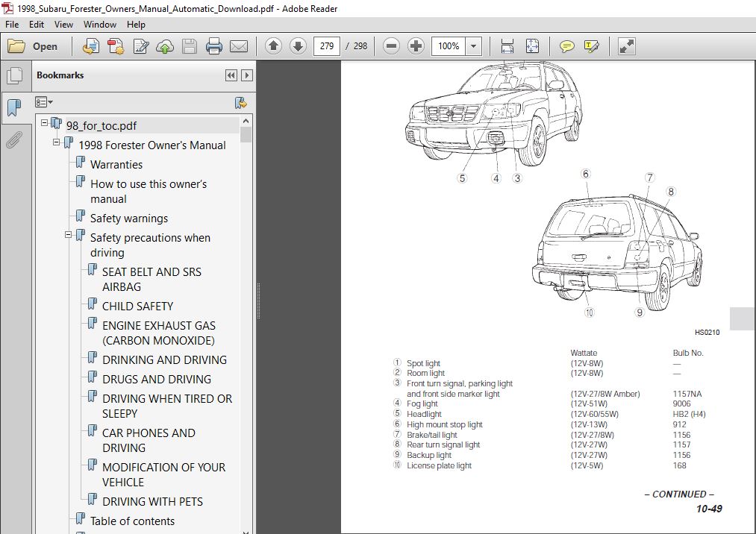Open the zoom level dropdown arrow
The image size is (756, 534).
[473, 46]
